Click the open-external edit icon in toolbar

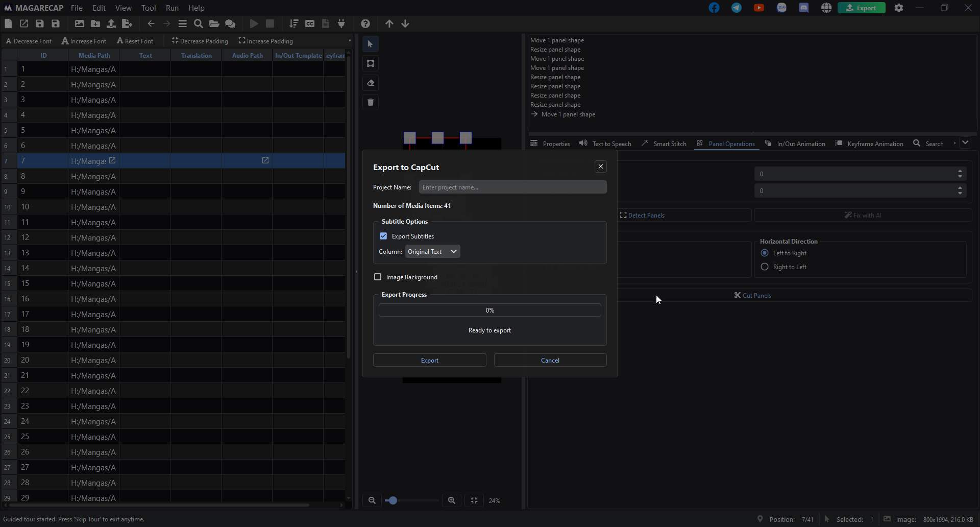24,23
